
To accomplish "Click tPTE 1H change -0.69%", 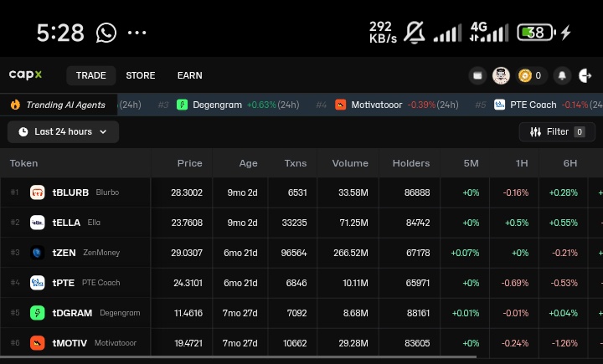I will pos(514,283).
